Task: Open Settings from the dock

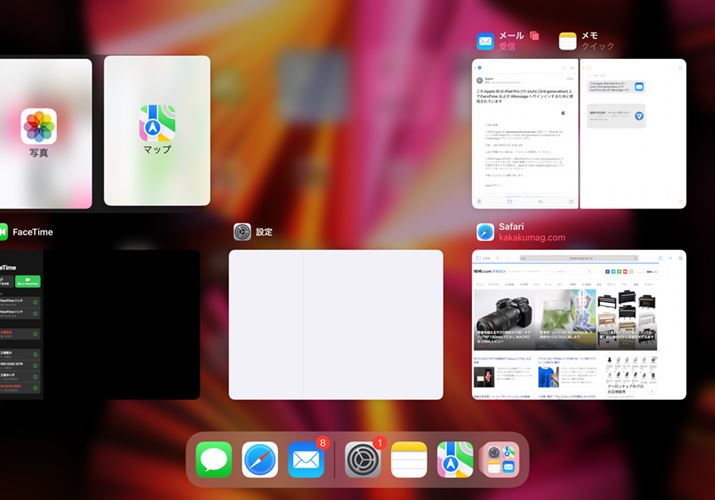Action: (363, 460)
